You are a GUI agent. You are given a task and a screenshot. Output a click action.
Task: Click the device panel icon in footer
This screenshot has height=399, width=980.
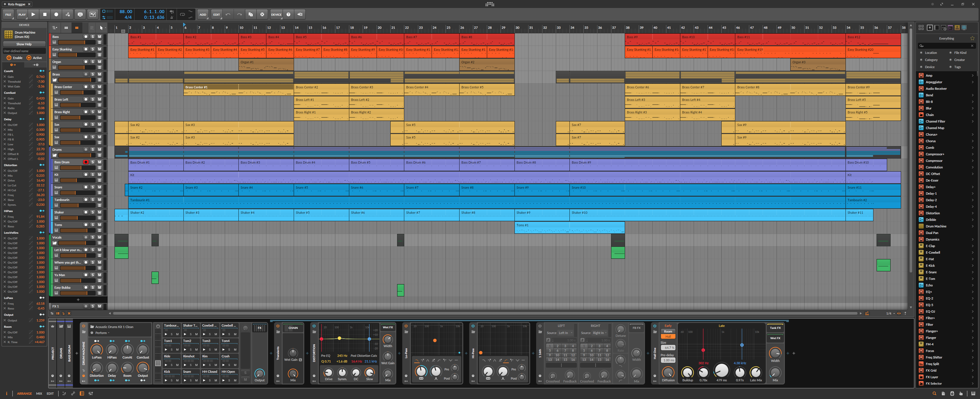(x=82, y=393)
